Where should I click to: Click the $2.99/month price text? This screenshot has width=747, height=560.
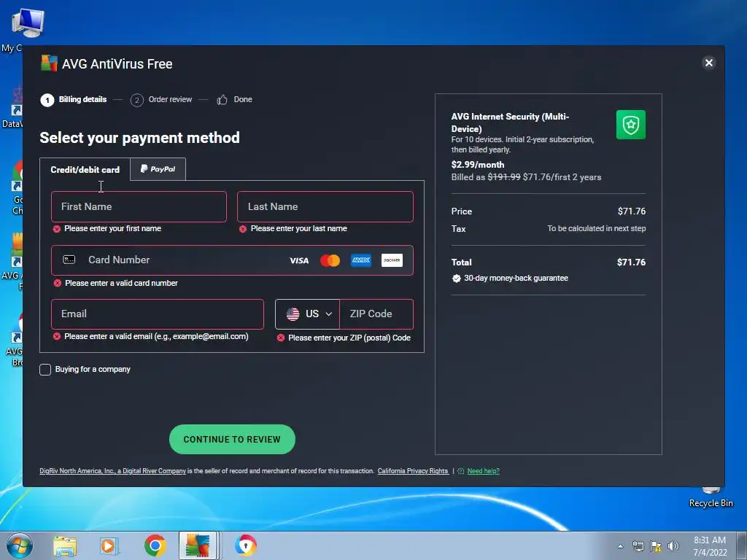[x=477, y=165]
